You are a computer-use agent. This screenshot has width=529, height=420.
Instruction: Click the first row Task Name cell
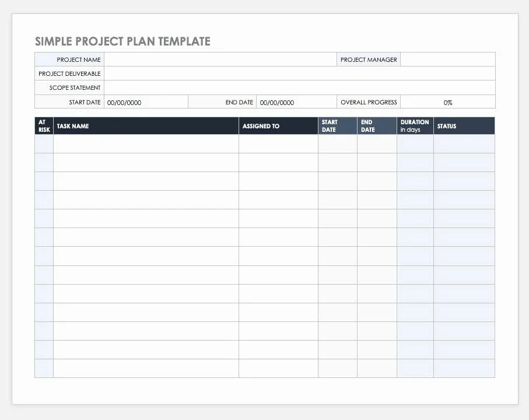pyautogui.click(x=146, y=143)
